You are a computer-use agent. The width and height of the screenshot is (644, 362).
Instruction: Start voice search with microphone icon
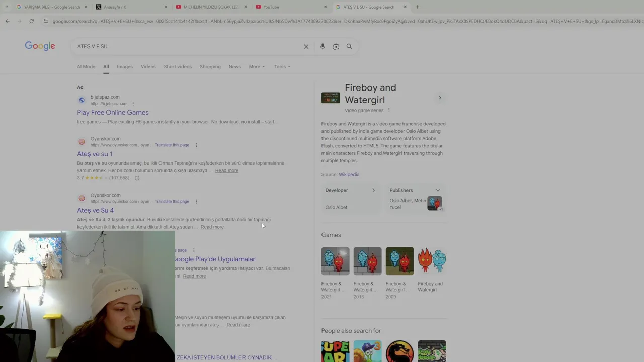tap(323, 46)
